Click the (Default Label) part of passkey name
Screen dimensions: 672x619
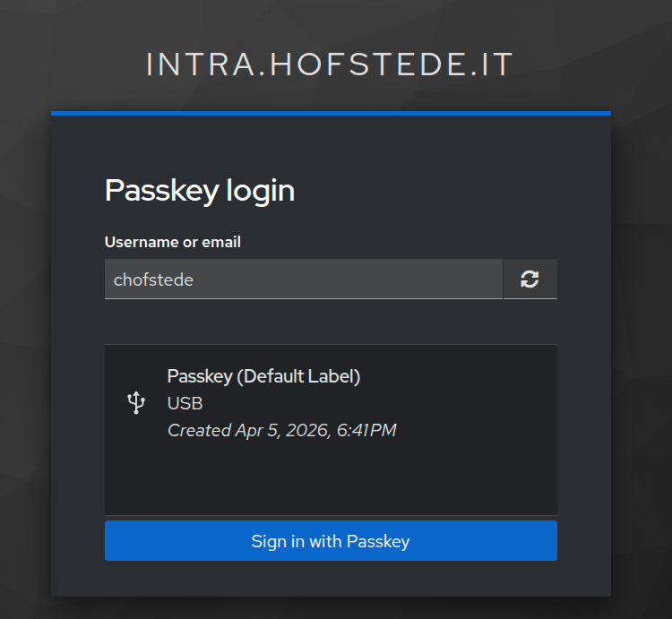(298, 376)
